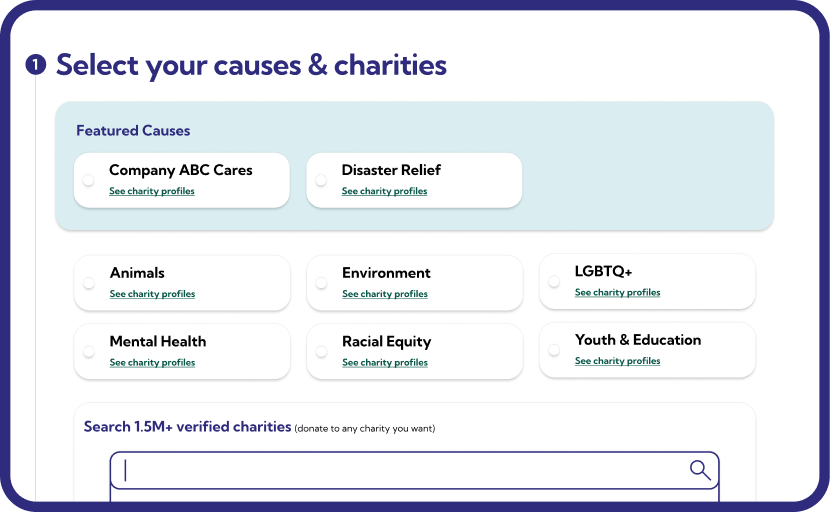830x512 pixels.
Task: Choose the Animals cause radio button
Action: pos(89,283)
